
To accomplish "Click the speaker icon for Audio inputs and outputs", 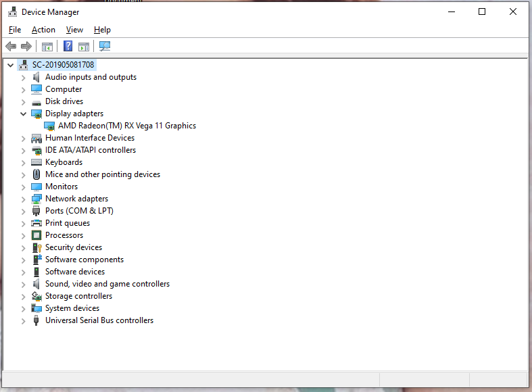I will [x=37, y=77].
